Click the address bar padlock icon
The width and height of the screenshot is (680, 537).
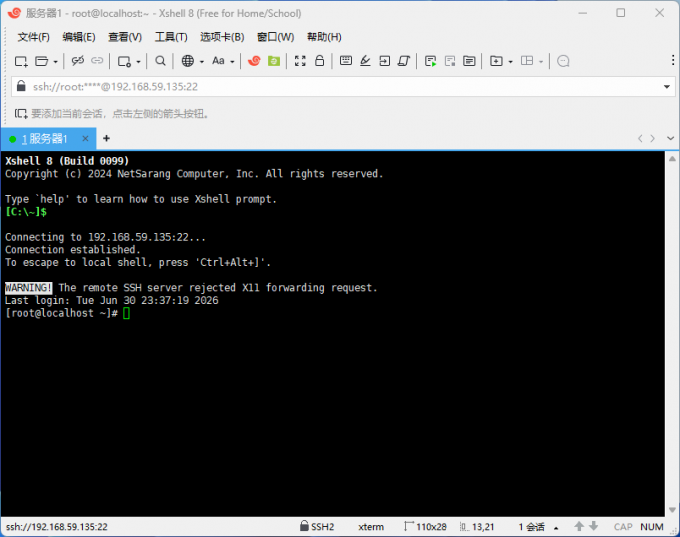[x=21, y=86]
